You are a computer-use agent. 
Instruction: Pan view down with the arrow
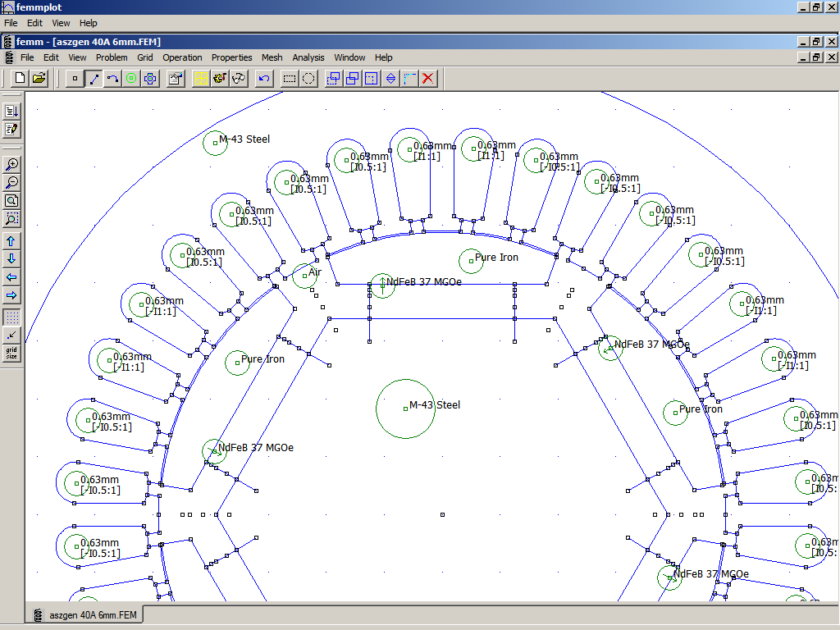[11, 258]
